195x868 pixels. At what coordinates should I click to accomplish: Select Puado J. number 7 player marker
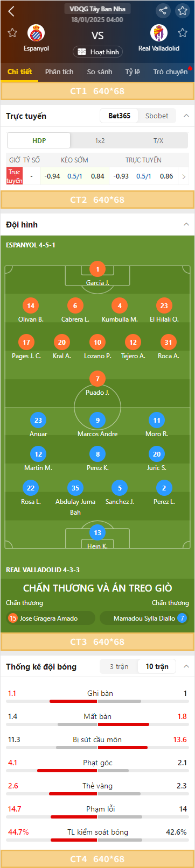[97, 379]
